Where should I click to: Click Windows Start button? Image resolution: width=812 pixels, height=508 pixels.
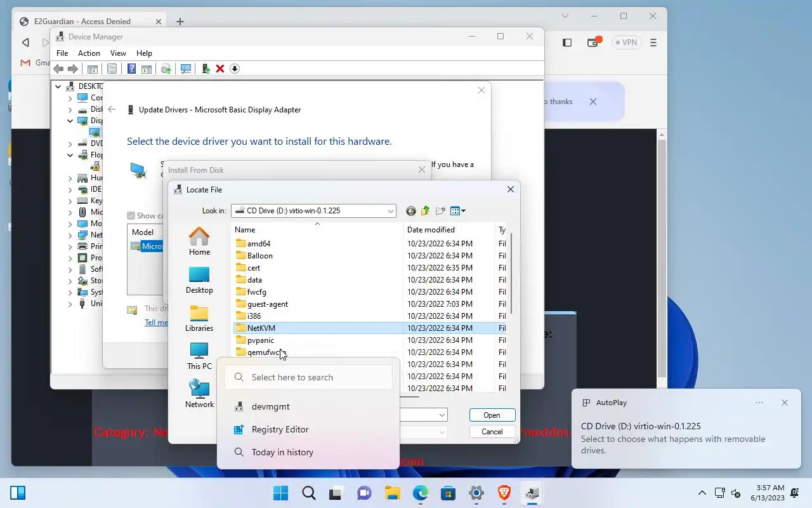280,493
